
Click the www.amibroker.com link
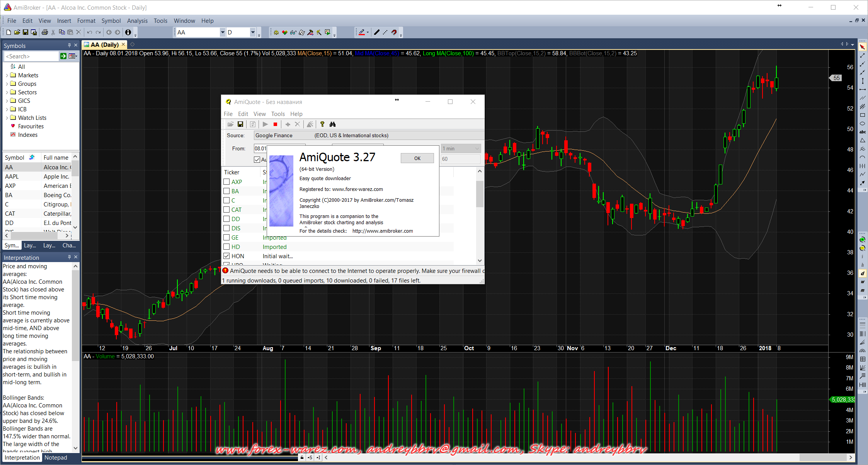[383, 231]
